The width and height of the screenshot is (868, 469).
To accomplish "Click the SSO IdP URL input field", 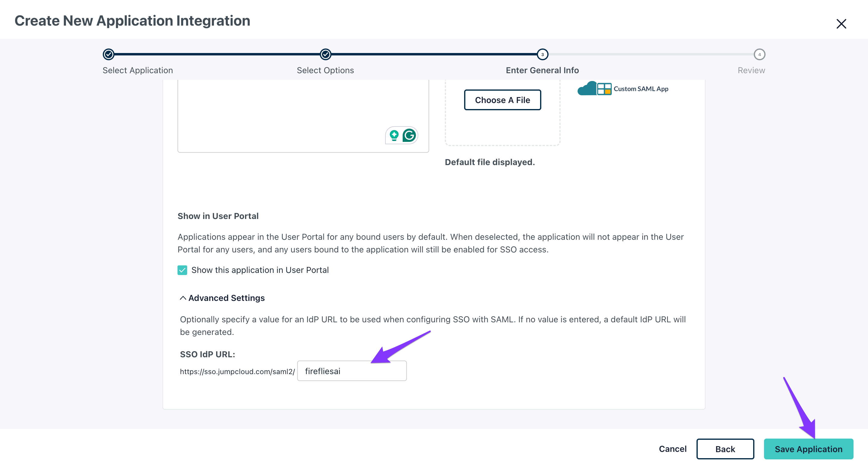I will (x=352, y=371).
